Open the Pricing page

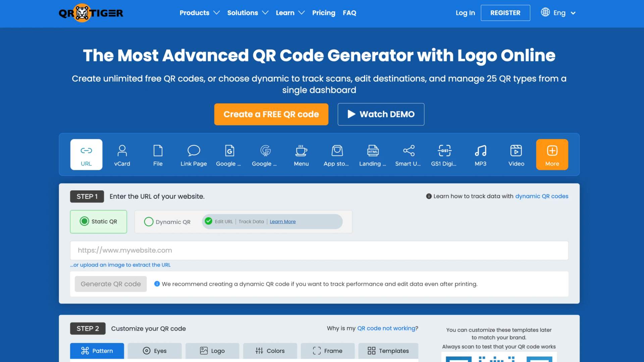pos(324,13)
